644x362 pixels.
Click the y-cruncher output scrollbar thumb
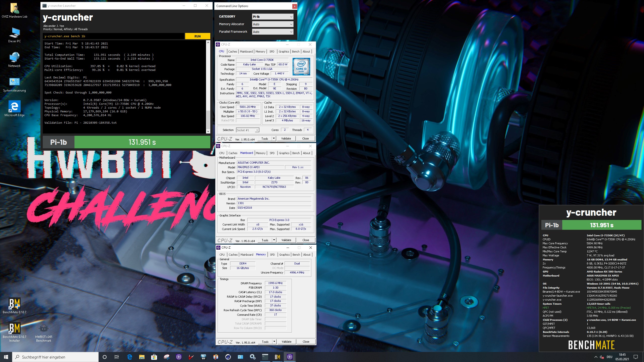[208, 120]
